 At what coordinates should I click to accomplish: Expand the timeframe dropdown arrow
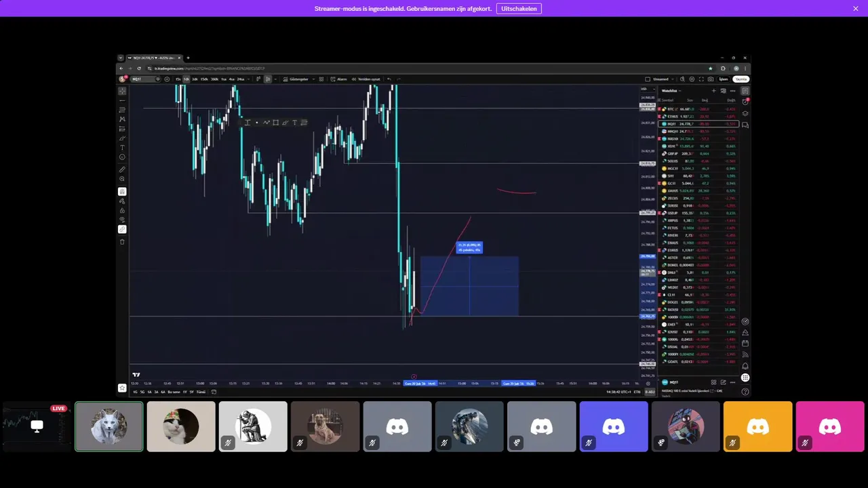(x=248, y=79)
